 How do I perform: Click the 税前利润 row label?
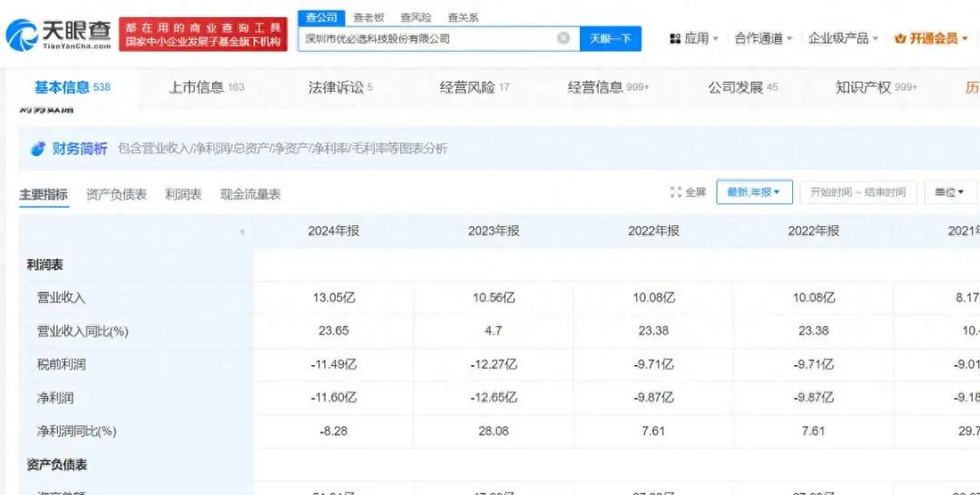click(x=62, y=364)
